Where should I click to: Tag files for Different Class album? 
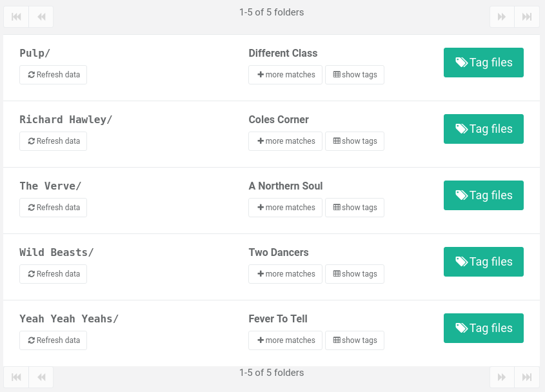point(484,63)
